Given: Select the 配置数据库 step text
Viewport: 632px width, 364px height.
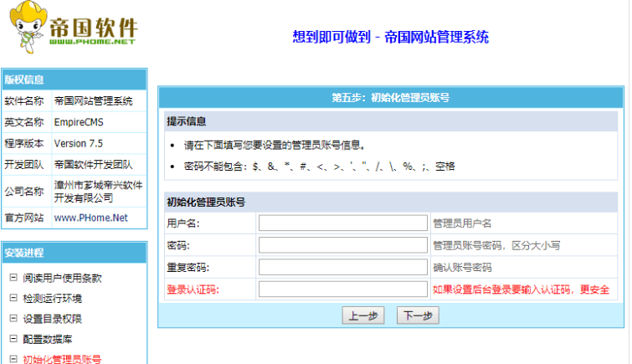Looking at the screenshot, I should 47,340.
